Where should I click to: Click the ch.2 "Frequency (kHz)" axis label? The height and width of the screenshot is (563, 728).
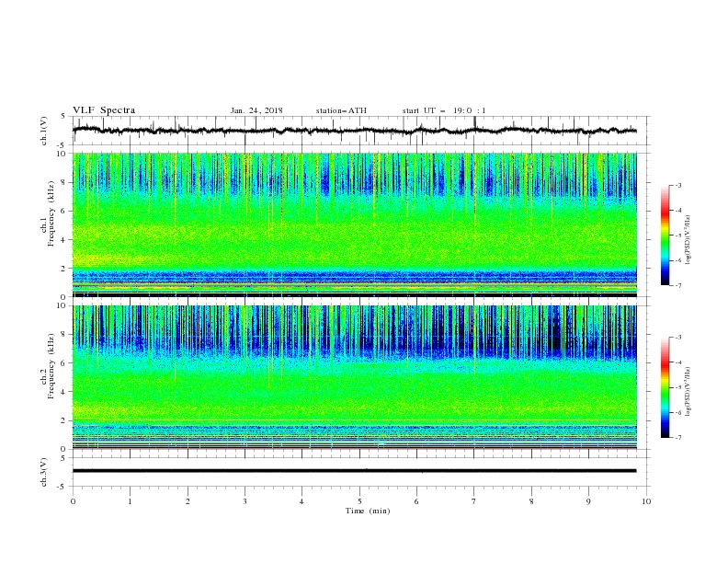pos(51,366)
